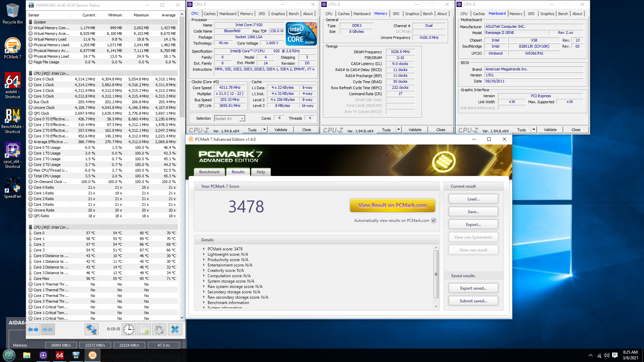Select Core 0 Clock row in HWiNFO
The height and width of the screenshot is (362, 644).
coord(102,79)
